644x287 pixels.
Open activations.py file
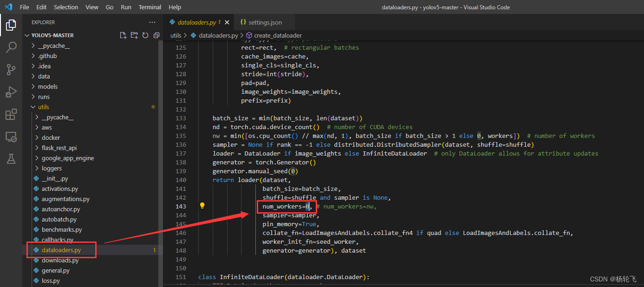point(59,189)
